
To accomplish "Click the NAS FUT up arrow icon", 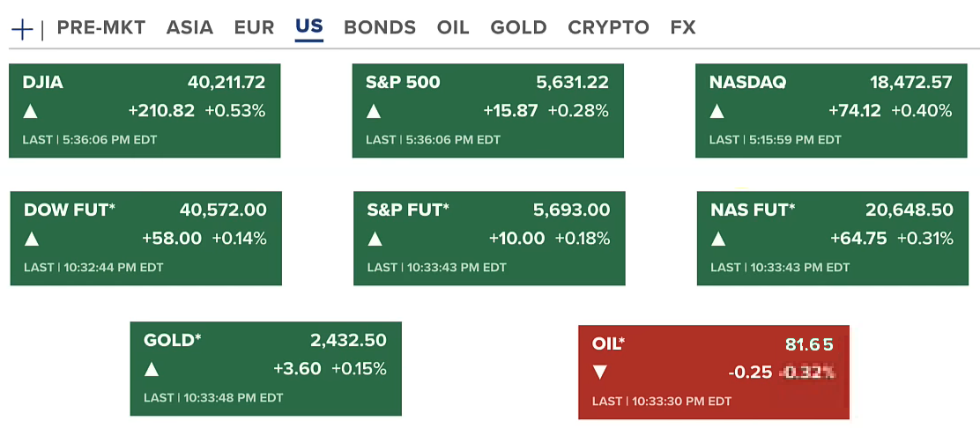I will coord(719,239).
